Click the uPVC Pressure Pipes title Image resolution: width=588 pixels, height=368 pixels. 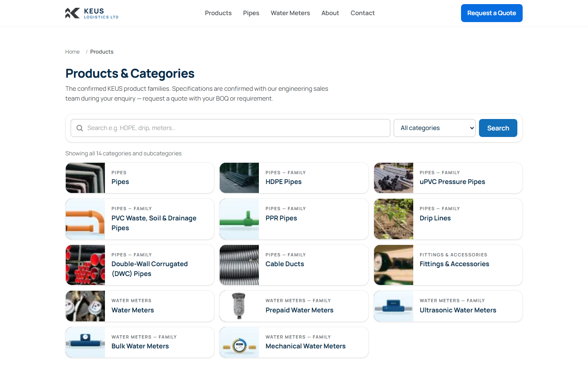[452, 182]
